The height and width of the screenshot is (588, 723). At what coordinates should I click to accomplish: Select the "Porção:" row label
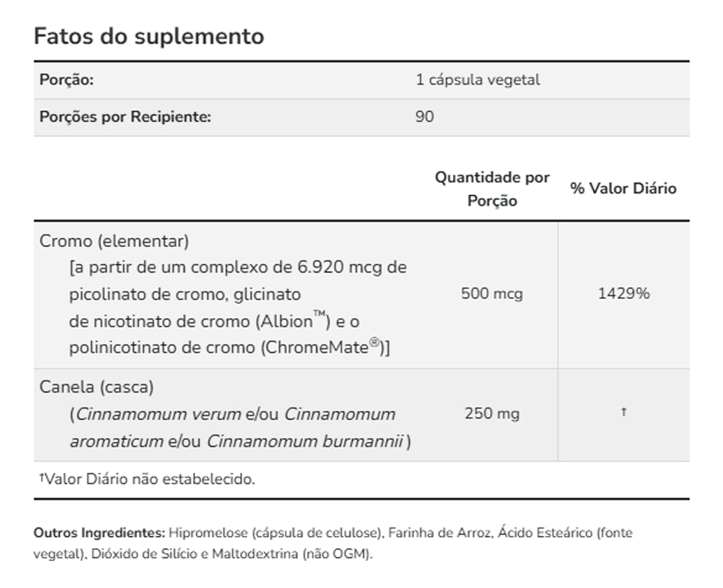pos(66,80)
